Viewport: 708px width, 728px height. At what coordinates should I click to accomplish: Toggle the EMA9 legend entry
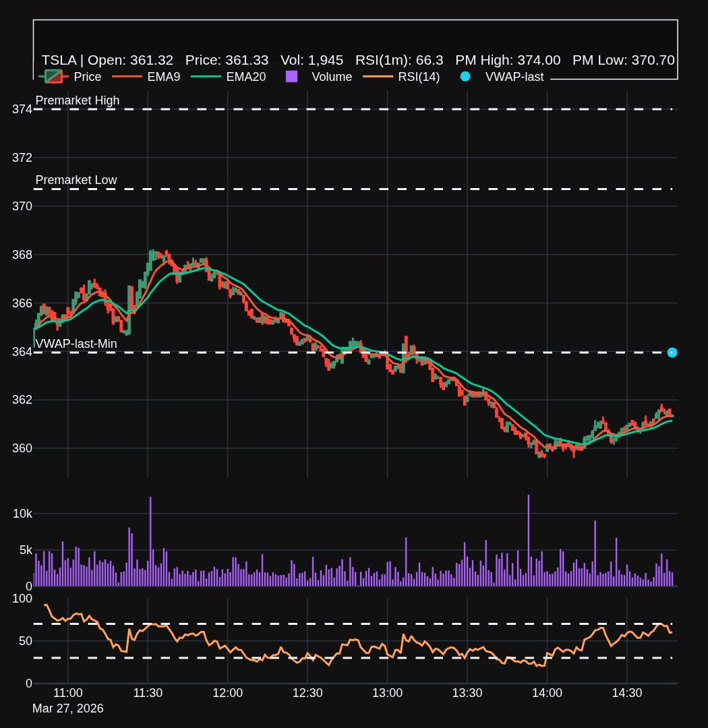point(146,77)
